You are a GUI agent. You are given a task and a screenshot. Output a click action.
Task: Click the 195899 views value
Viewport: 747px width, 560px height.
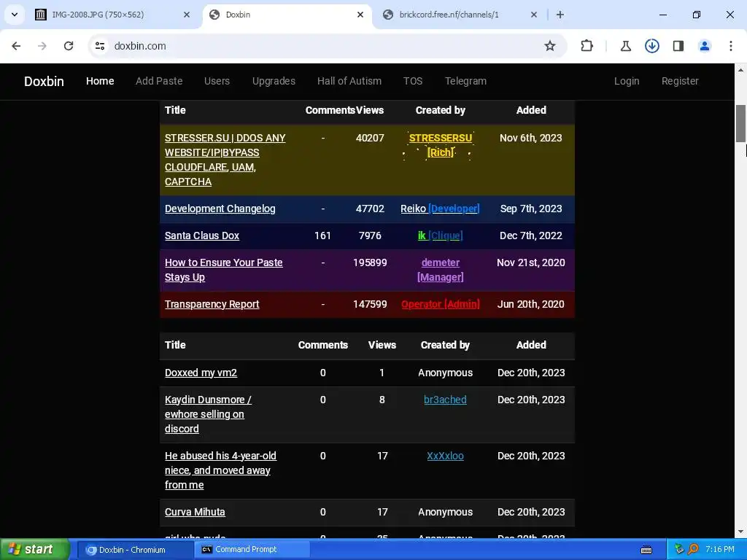(370, 262)
